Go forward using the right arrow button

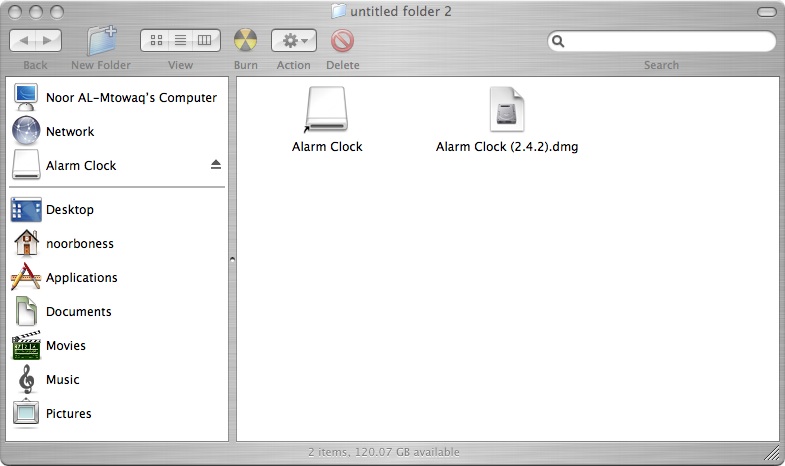48,41
